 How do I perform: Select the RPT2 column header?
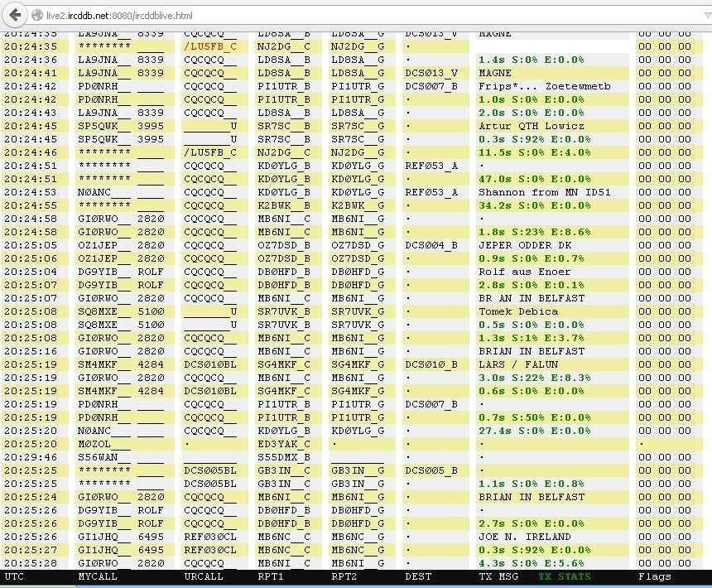pos(344,576)
